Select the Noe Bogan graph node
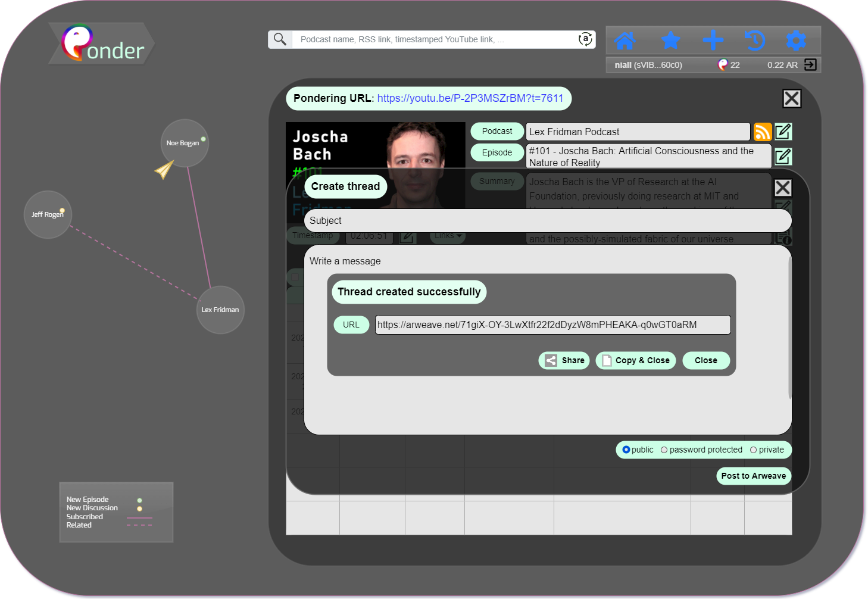 point(184,143)
